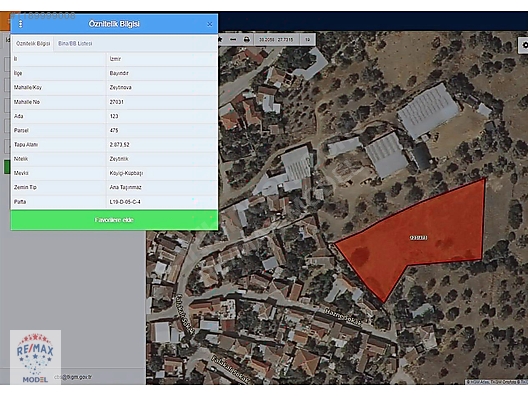
Task: Open the three-dot menu in Öznitelik Bilgisi header
Action: (21, 24)
